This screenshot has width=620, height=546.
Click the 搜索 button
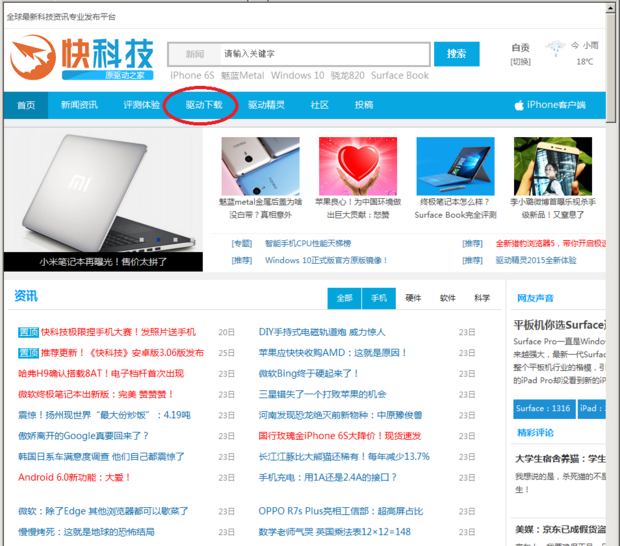pos(457,54)
